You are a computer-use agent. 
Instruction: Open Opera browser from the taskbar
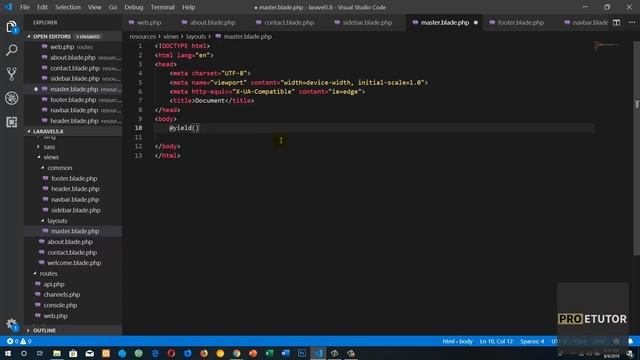tap(171, 353)
